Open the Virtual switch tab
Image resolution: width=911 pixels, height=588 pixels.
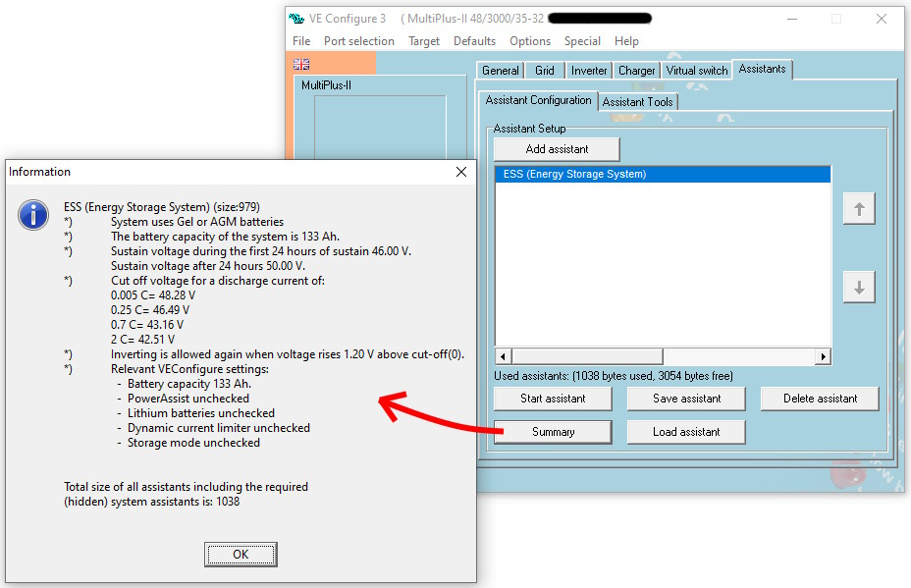(x=697, y=71)
